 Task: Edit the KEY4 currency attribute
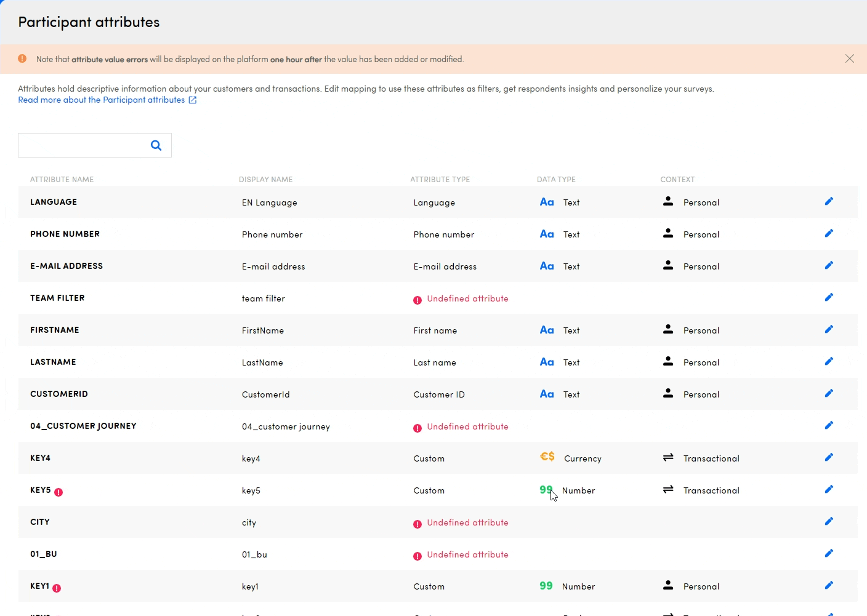(x=829, y=457)
